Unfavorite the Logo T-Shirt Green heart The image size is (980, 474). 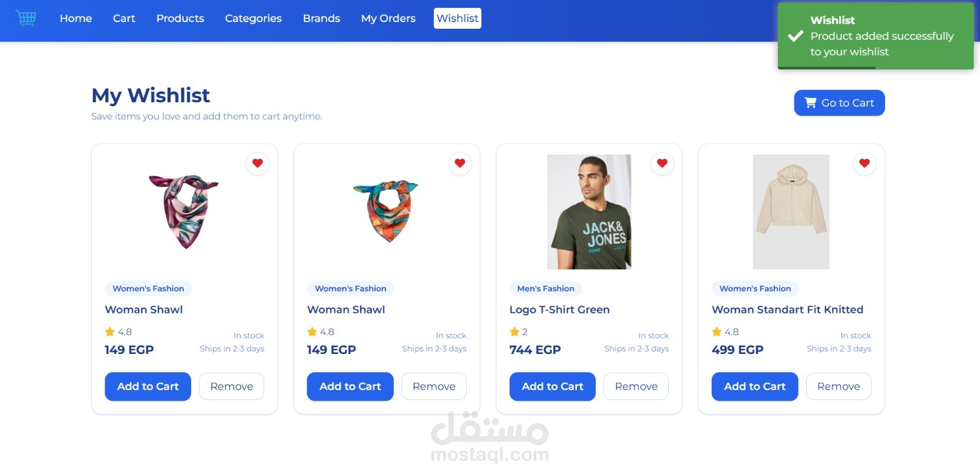[662, 164]
